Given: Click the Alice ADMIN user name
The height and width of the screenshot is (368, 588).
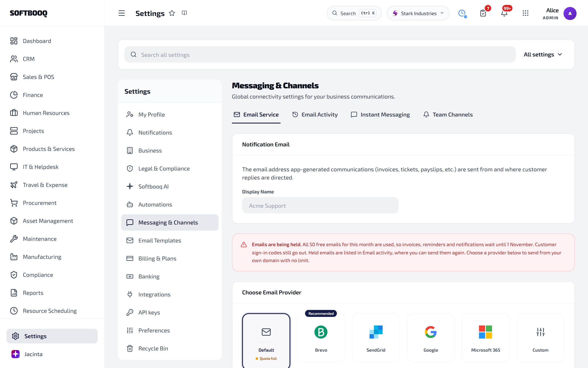Looking at the screenshot, I should pos(551,14).
